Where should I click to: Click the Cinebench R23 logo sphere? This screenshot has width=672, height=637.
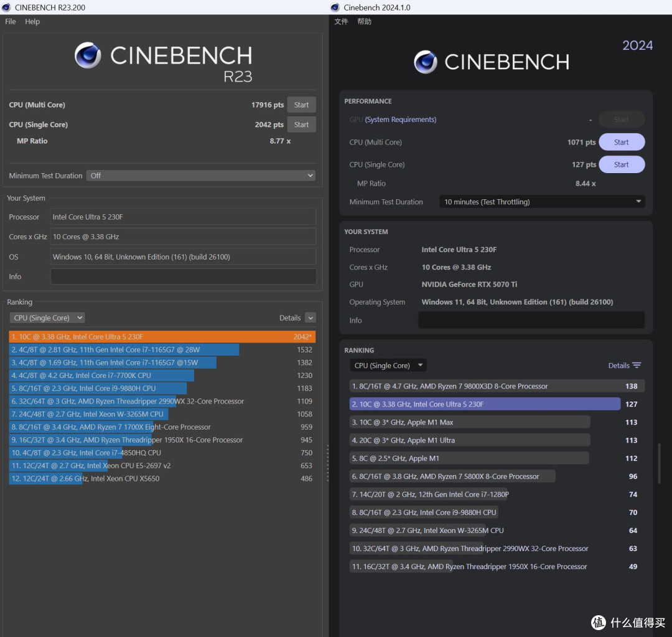pos(88,55)
